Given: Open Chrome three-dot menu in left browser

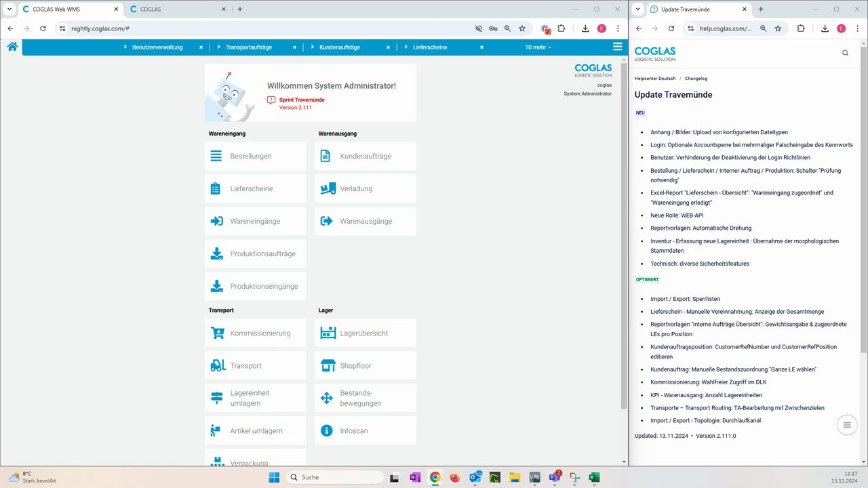Looking at the screenshot, I should pos(618,28).
